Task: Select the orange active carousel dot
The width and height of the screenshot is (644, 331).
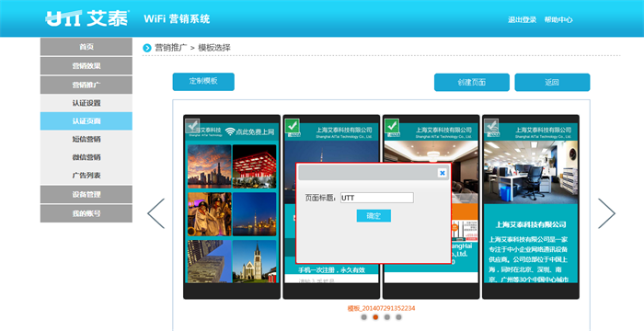Action: click(375, 317)
